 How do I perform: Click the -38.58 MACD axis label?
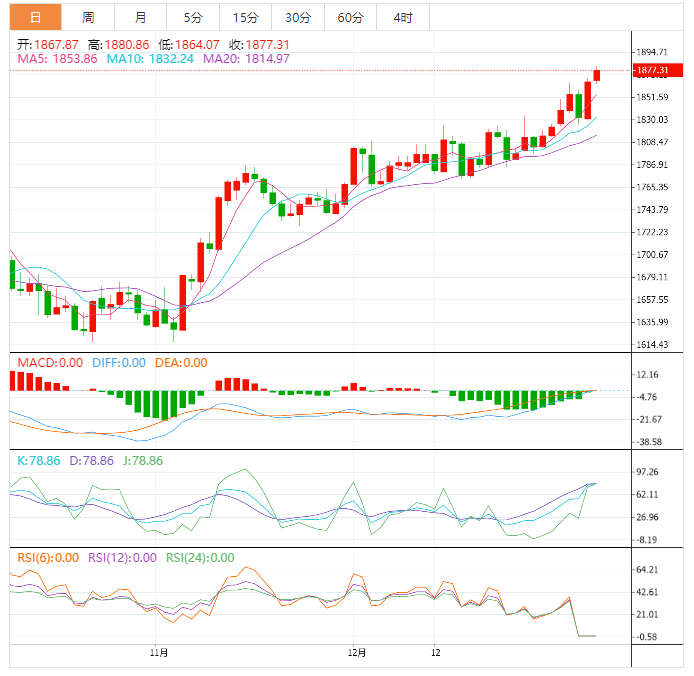(648, 442)
